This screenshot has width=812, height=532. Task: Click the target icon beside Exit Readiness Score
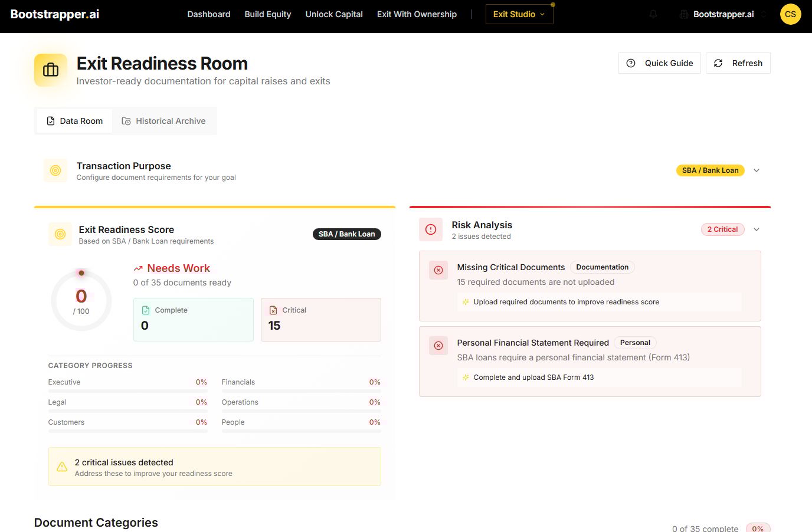60,234
